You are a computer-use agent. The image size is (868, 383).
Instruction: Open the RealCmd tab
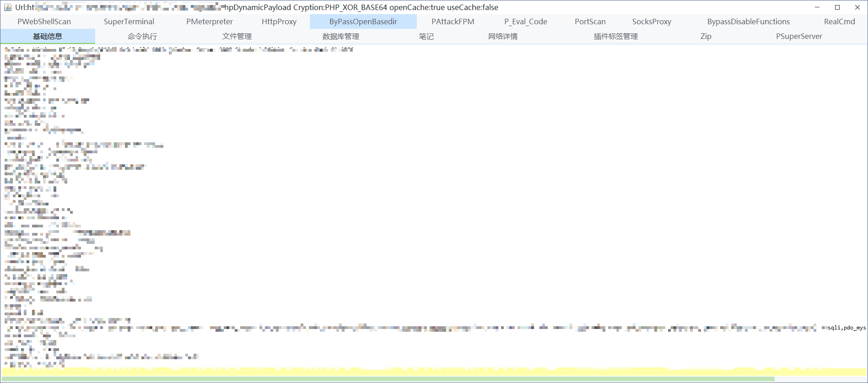pyautogui.click(x=839, y=22)
